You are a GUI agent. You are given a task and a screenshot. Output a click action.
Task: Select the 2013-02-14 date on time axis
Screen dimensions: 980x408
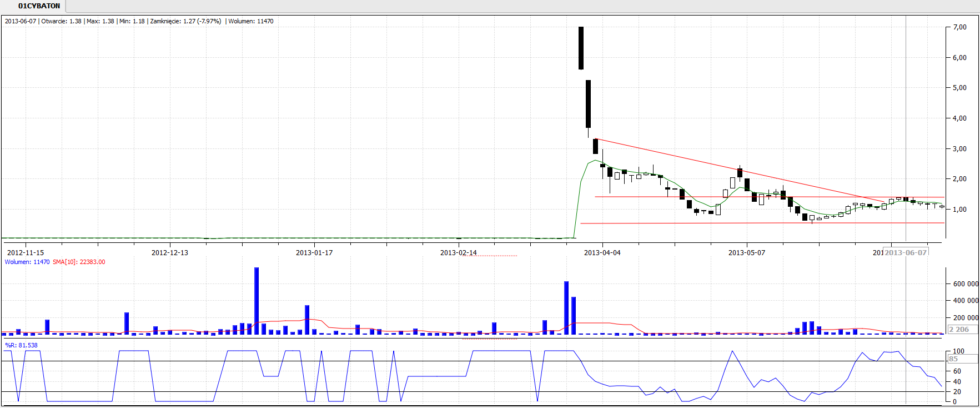tap(459, 253)
